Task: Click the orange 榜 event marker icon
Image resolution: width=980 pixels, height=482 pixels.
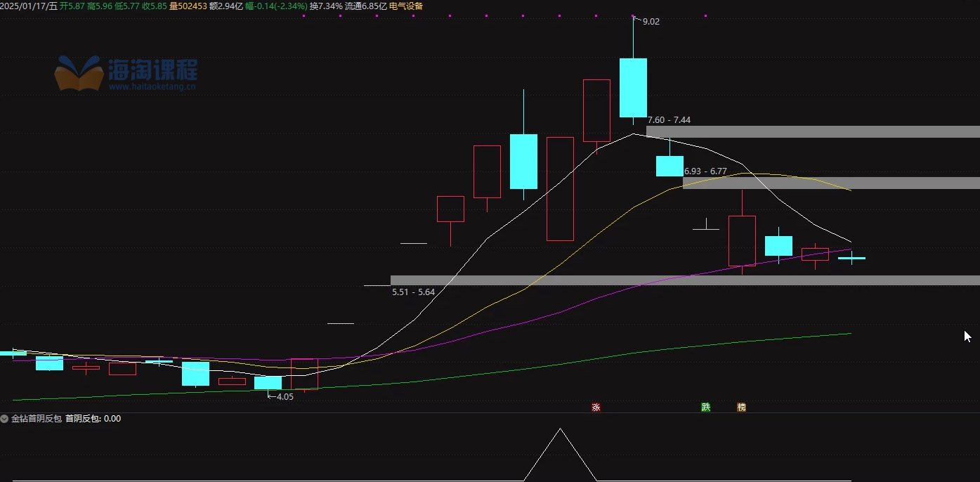Action: coord(741,407)
